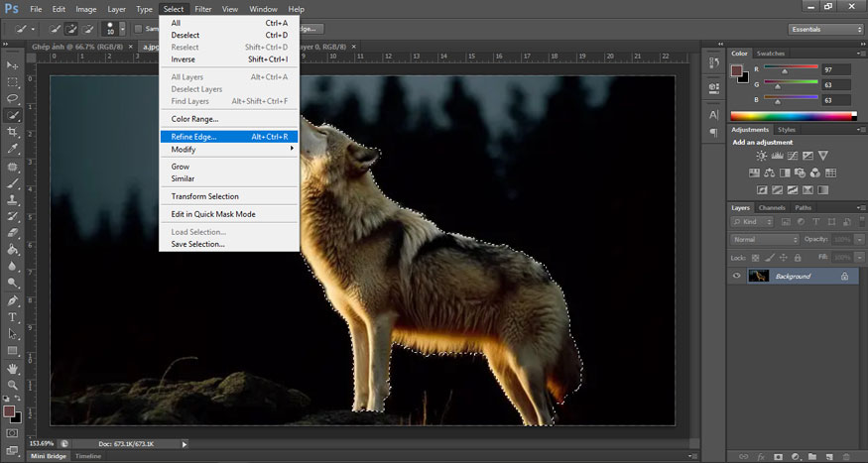
Task: Switch to the Channels tab
Action: tap(772, 207)
